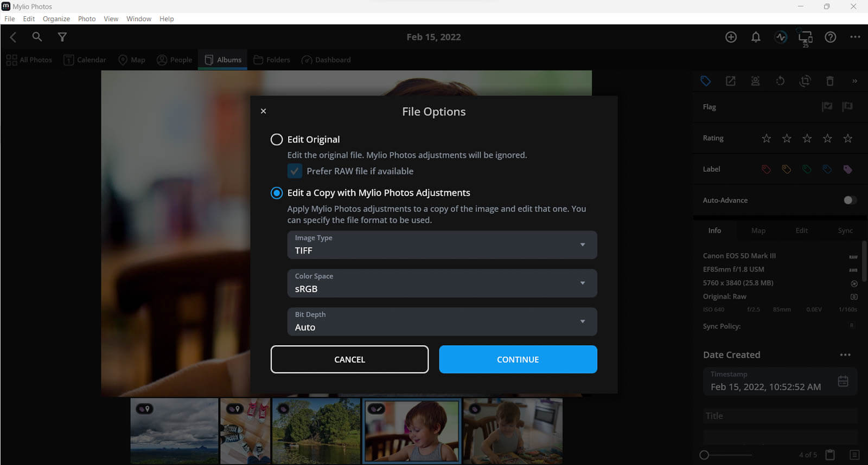
Task: Open the filter funnel icon
Action: click(62, 37)
